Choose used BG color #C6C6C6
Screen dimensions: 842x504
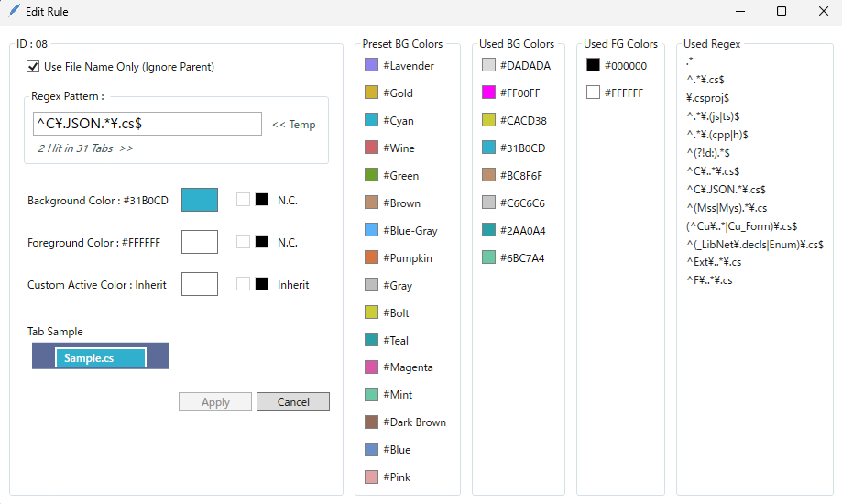(x=514, y=203)
